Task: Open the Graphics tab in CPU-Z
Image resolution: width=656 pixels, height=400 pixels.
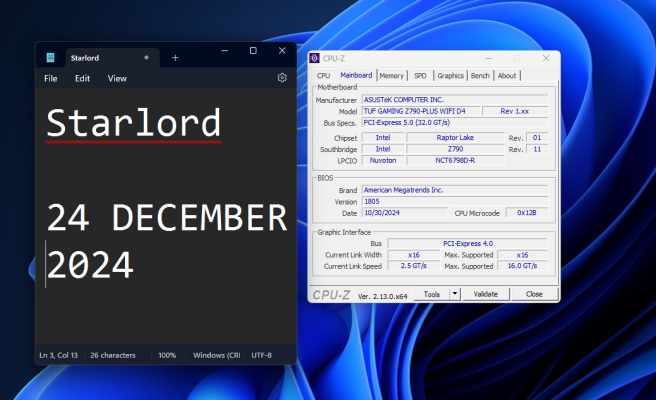Action: coord(451,76)
